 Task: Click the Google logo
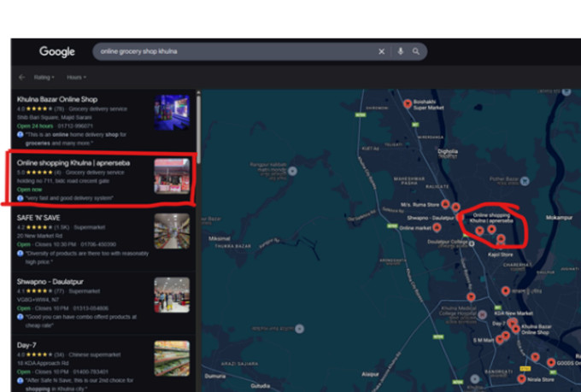[x=57, y=51]
